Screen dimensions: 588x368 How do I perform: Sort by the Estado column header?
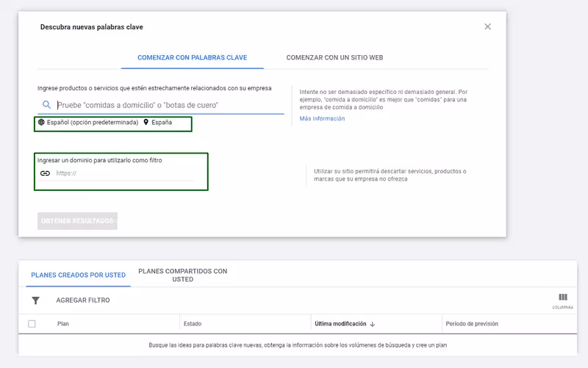tap(193, 324)
